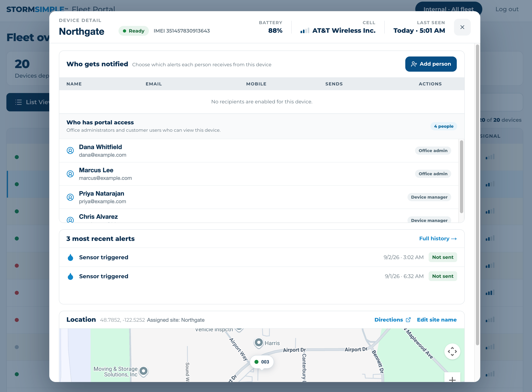Click the Ready status badge
The height and width of the screenshot is (392, 532).
[x=133, y=31]
